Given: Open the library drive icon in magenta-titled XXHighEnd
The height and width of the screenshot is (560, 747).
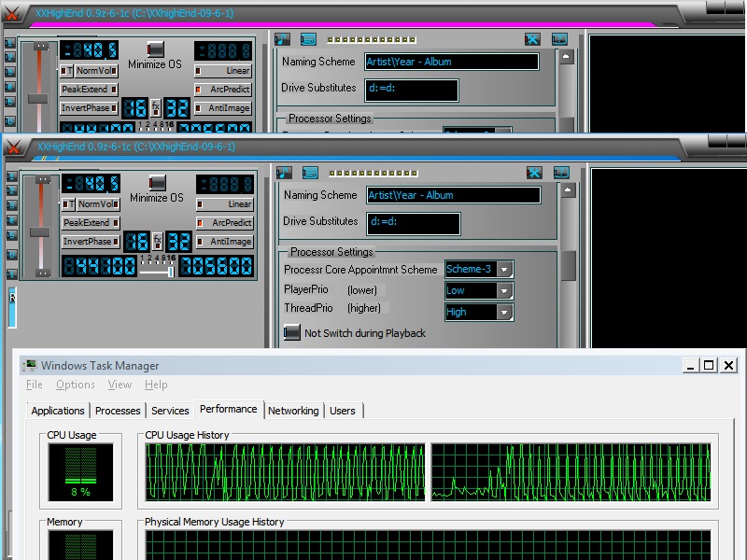Looking at the screenshot, I should click(x=308, y=39).
